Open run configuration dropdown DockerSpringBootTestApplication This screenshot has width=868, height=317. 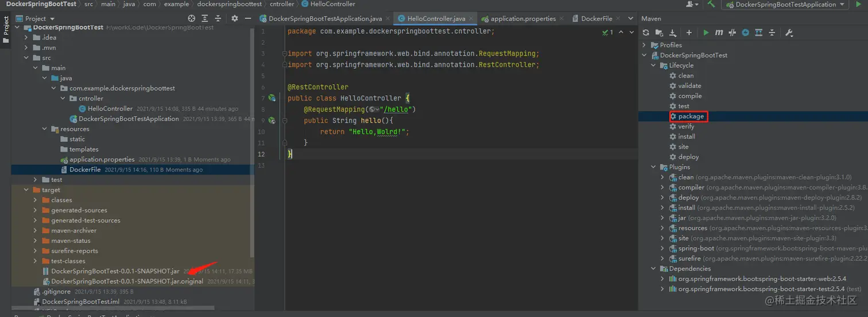[785, 5]
